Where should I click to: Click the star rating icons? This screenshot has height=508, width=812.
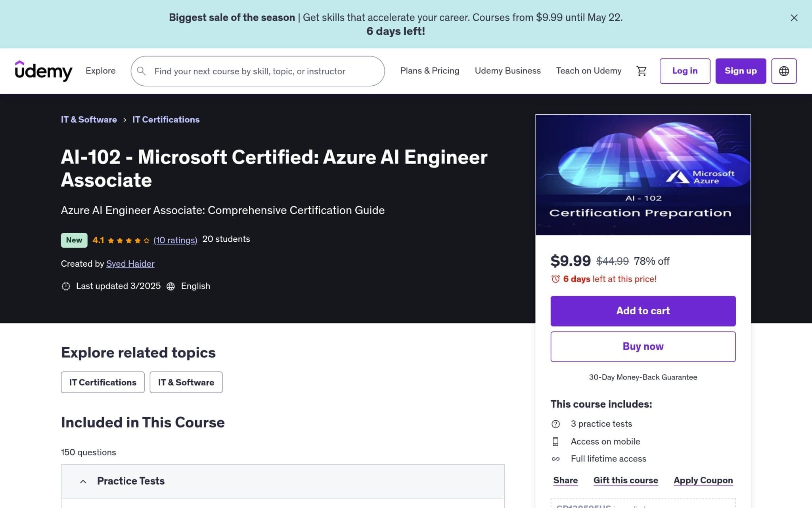point(128,241)
